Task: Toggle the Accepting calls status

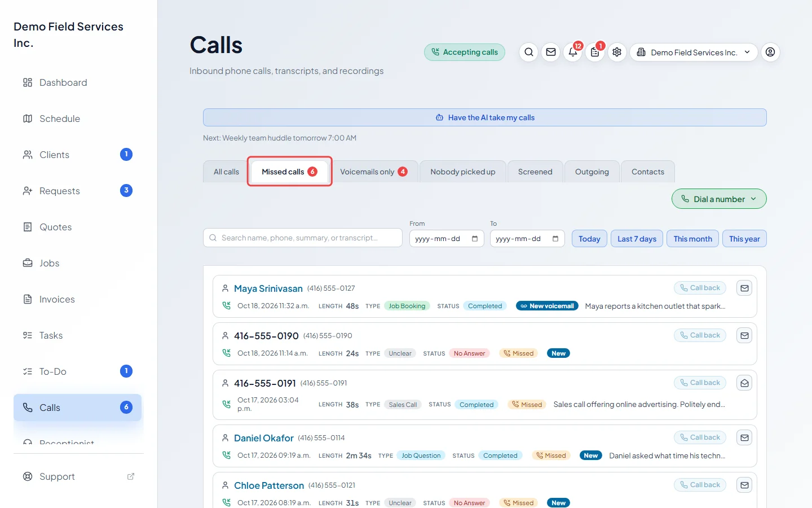Action: tap(465, 52)
